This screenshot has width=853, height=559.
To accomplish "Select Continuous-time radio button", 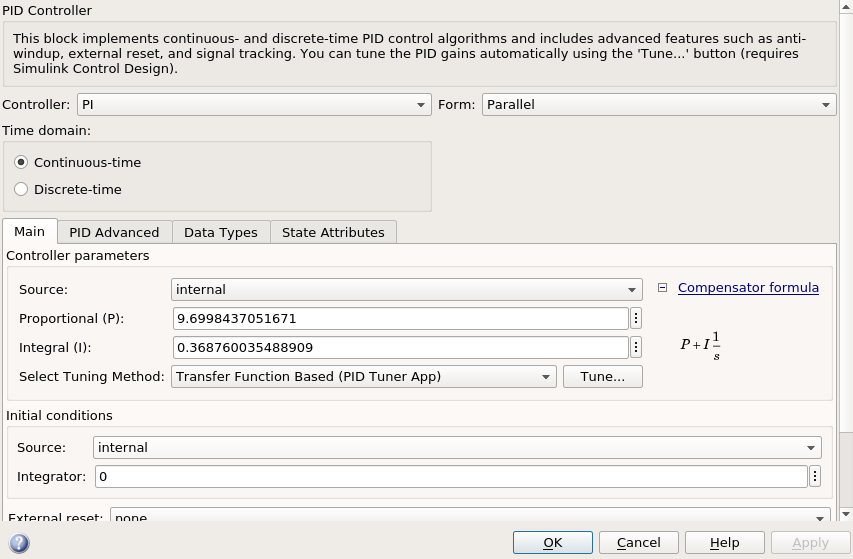I will point(21,162).
